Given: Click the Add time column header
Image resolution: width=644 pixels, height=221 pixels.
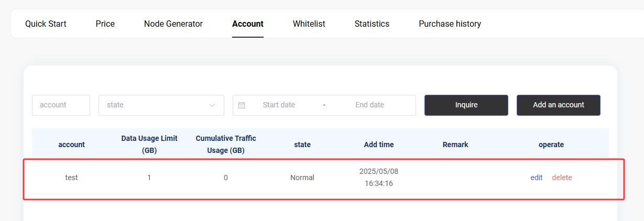Looking at the screenshot, I should click(x=379, y=145).
